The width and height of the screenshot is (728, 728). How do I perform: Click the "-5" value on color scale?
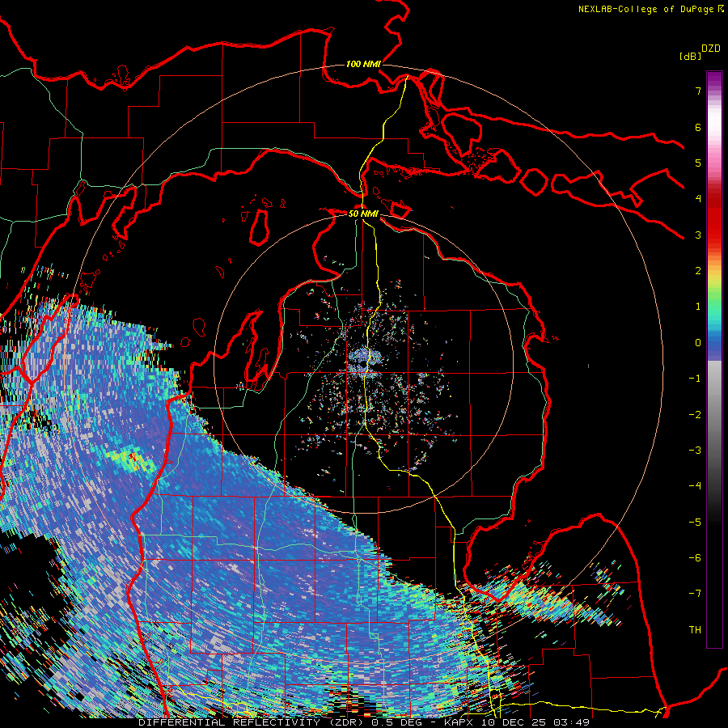click(x=695, y=523)
